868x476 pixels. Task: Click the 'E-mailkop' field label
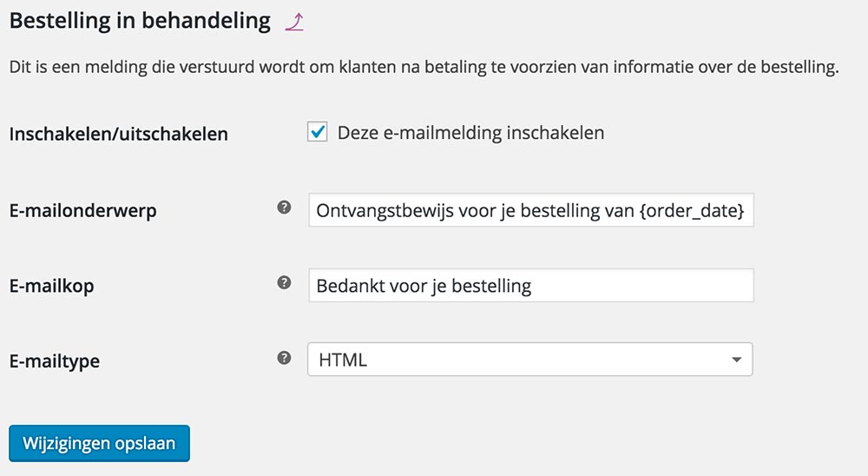pyautogui.click(x=51, y=285)
